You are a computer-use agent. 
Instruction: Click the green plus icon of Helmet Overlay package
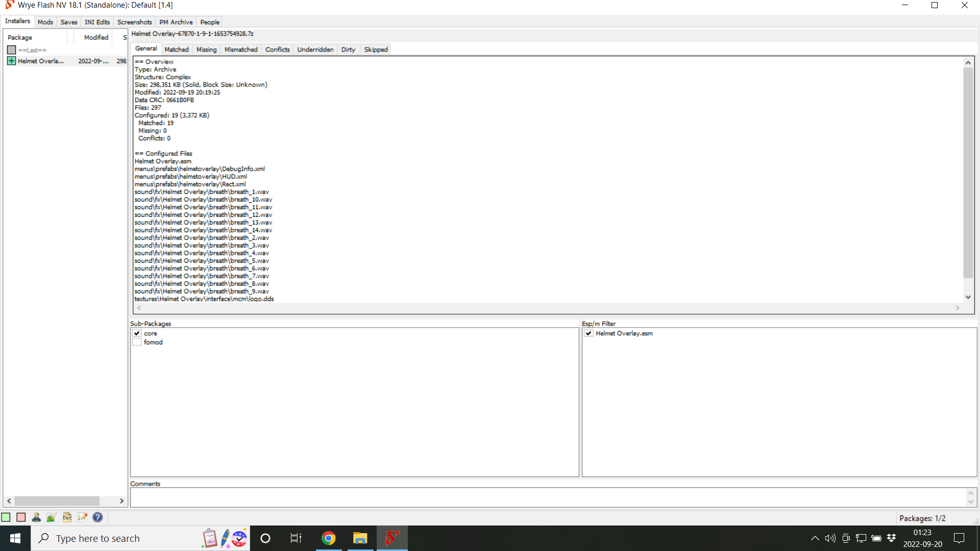pyautogui.click(x=11, y=61)
